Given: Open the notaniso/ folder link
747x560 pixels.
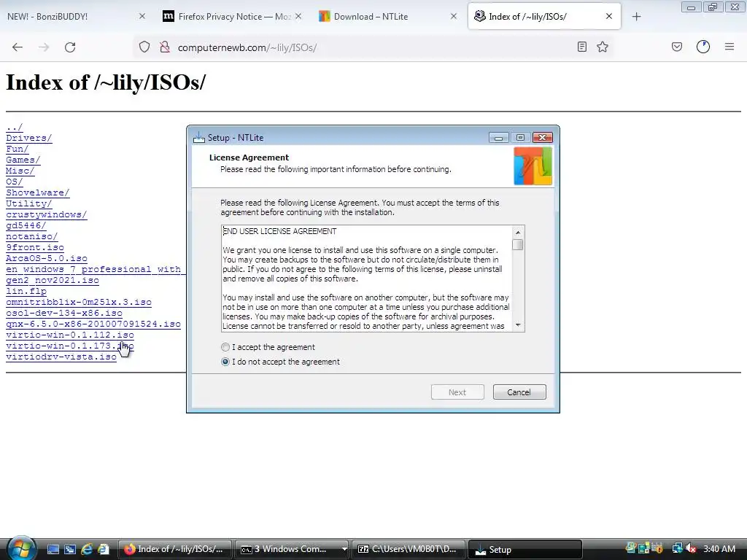Looking at the screenshot, I should point(32,237).
